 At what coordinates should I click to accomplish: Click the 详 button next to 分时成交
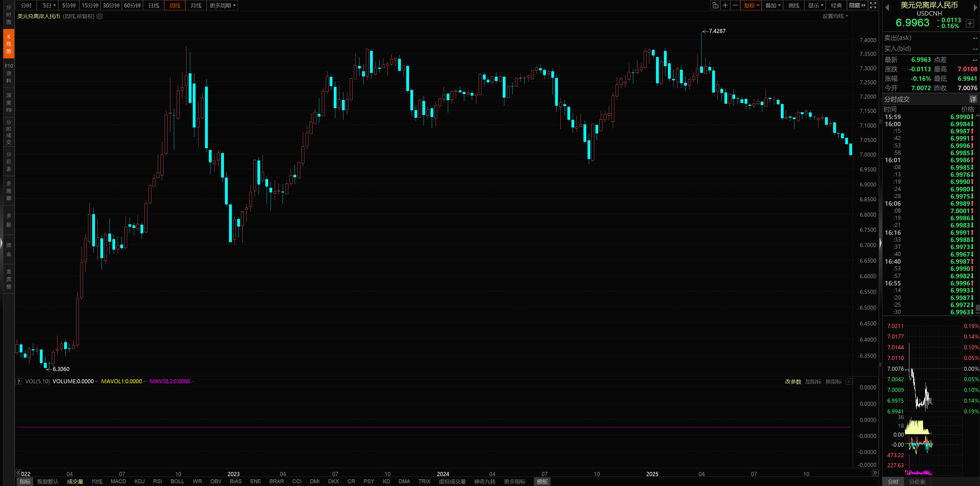(x=973, y=99)
